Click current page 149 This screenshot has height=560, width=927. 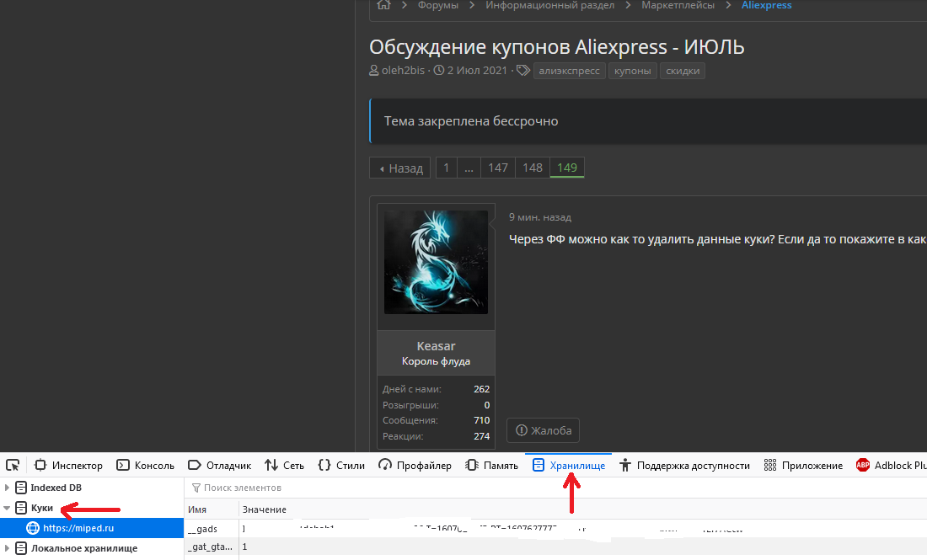coord(567,168)
